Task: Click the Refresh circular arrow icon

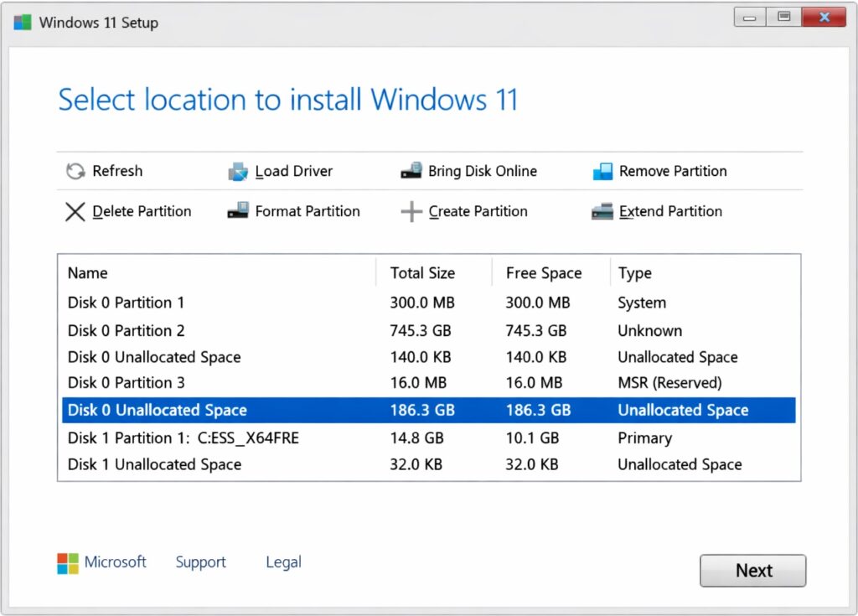Action: pos(75,171)
